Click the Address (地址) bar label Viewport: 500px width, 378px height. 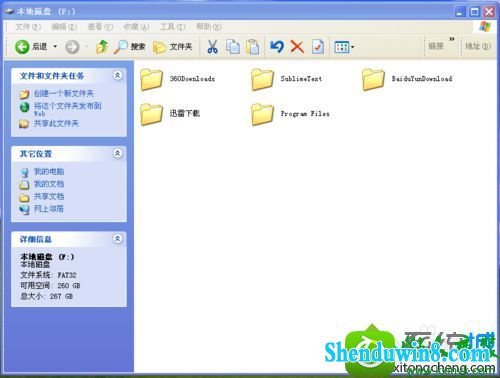[x=478, y=46]
